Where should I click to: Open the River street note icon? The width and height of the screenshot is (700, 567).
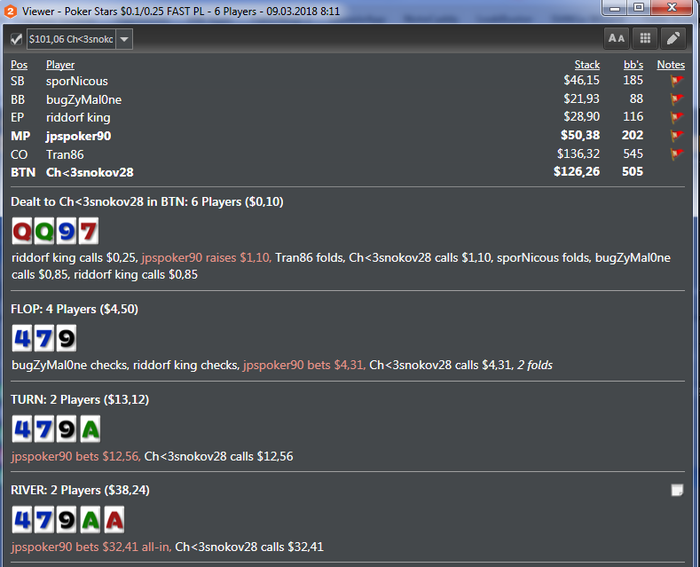[677, 490]
